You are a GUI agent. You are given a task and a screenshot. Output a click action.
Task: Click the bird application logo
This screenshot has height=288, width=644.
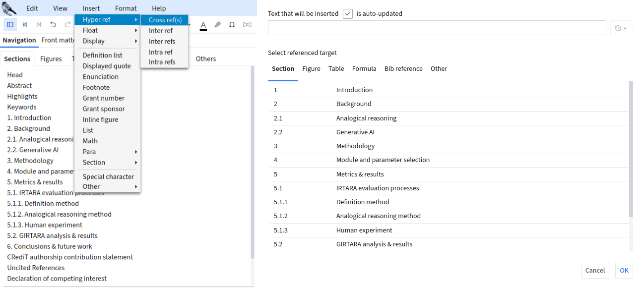click(9, 8)
